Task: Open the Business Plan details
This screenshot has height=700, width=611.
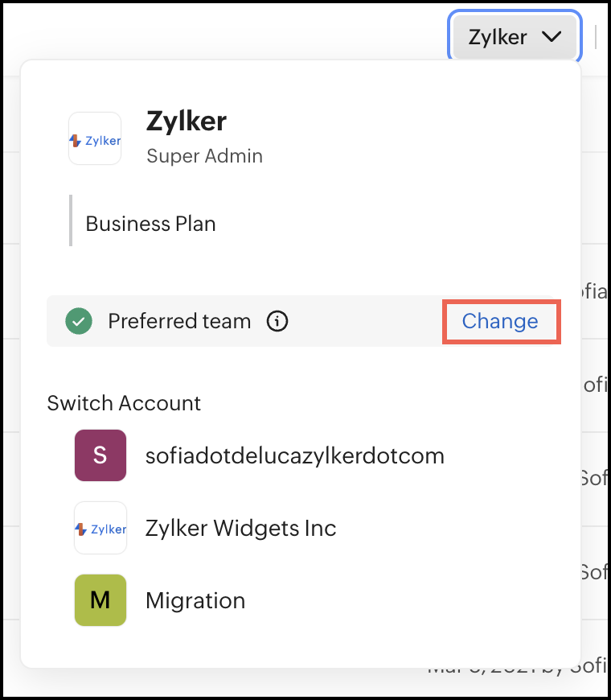Action: 151,224
